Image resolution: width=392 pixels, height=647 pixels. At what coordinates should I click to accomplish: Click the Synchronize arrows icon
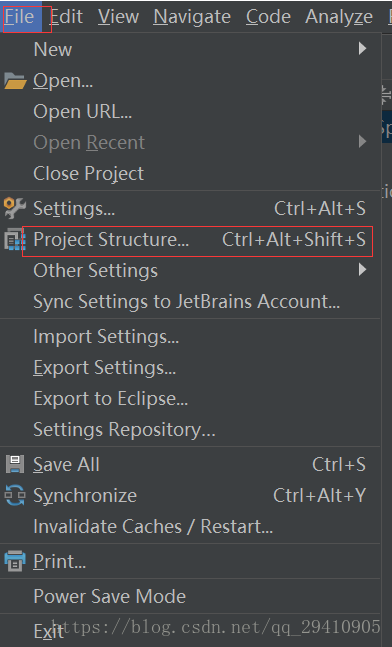pyautogui.click(x=15, y=495)
